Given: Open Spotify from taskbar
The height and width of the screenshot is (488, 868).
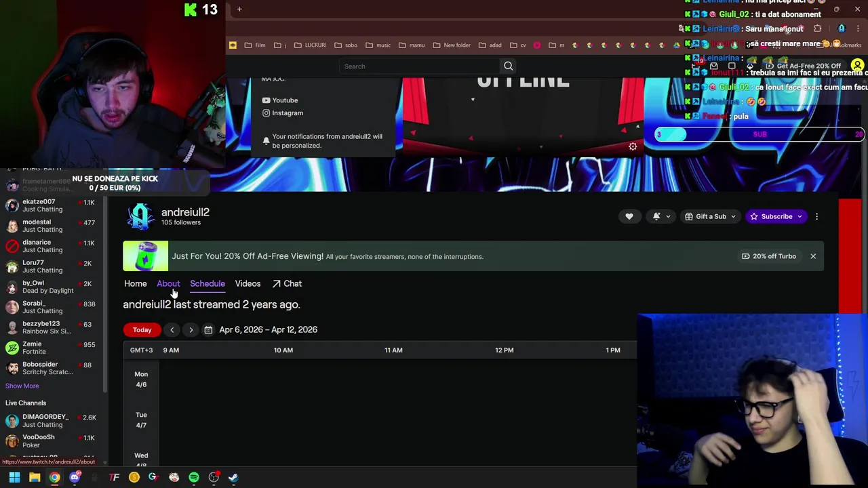Looking at the screenshot, I should point(194,477).
